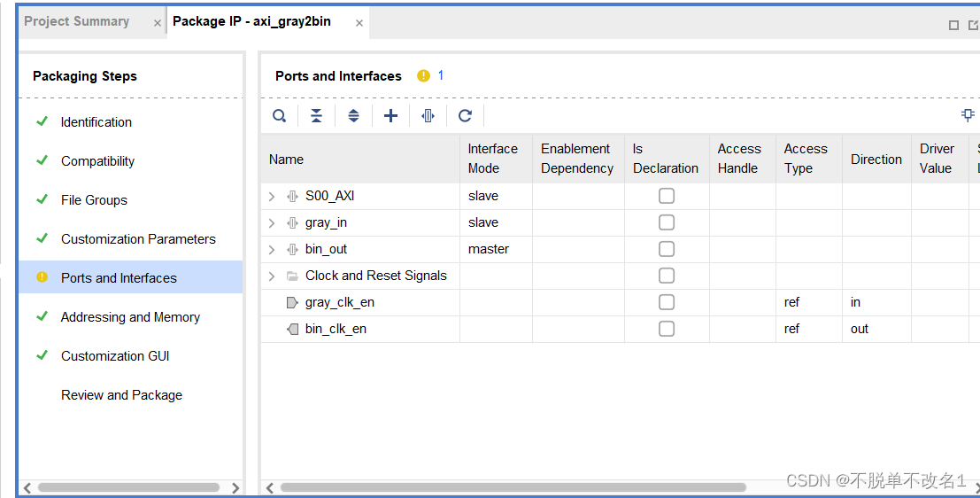
Task: Select the Package IP - axi_gray2bin tab
Action: pos(251,21)
